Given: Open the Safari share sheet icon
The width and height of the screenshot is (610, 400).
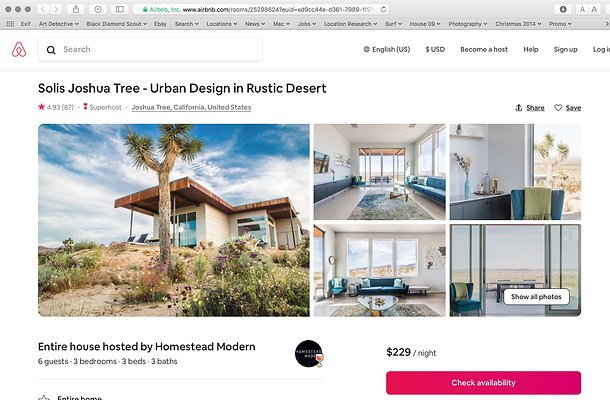Looking at the screenshot, I should pyautogui.click(x=76, y=9).
